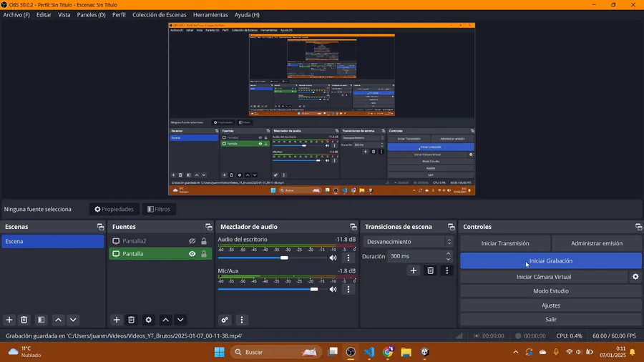Open Chrome from the taskbar
Image resolution: width=644 pixels, height=362 pixels.
[x=388, y=352]
